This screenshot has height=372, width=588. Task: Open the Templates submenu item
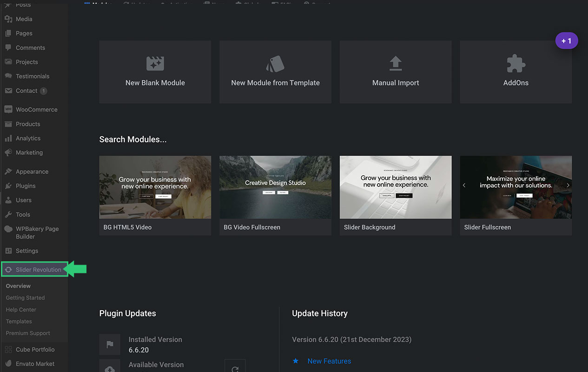[19, 321]
